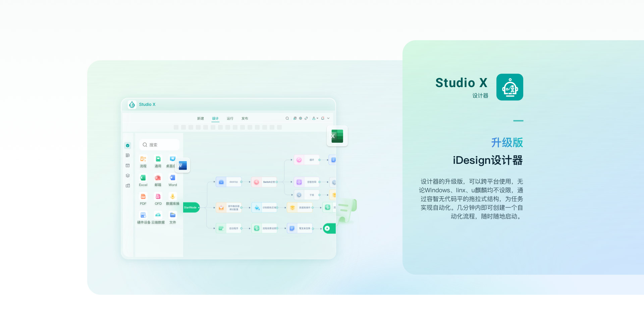
Task: Open the 新建 tab
Action: [201, 119]
